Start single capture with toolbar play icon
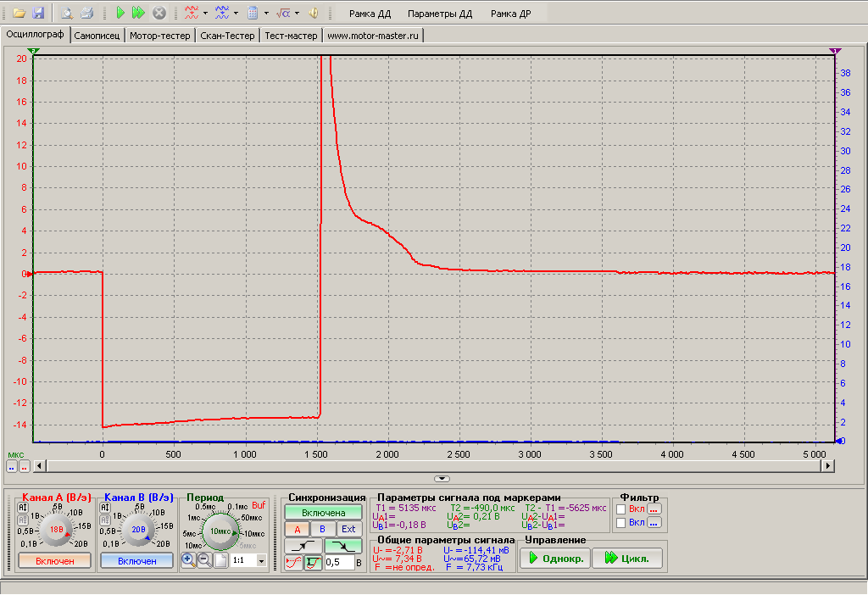Viewport: 868px width, 595px height. [x=120, y=13]
